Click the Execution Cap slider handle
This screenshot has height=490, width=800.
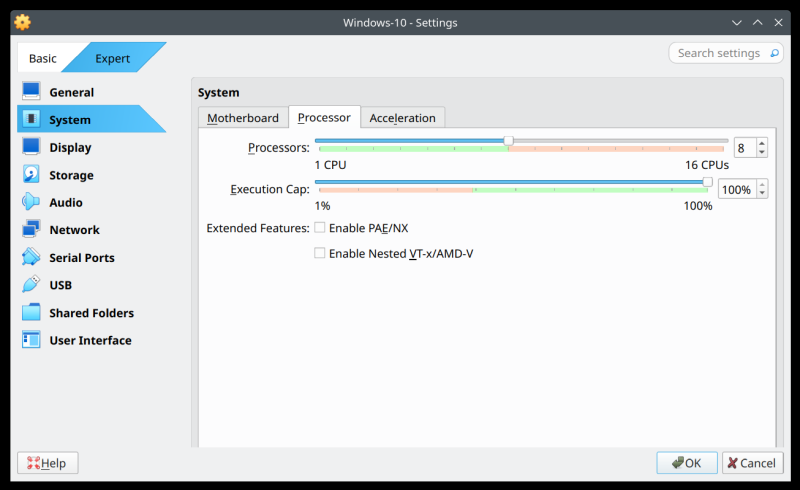(708, 182)
